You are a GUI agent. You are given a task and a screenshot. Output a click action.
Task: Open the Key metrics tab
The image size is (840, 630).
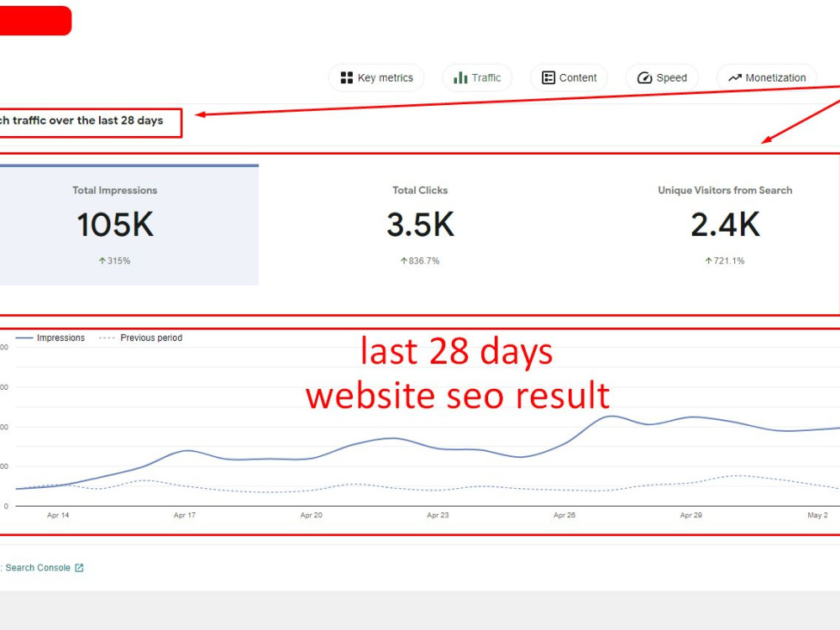click(376, 77)
